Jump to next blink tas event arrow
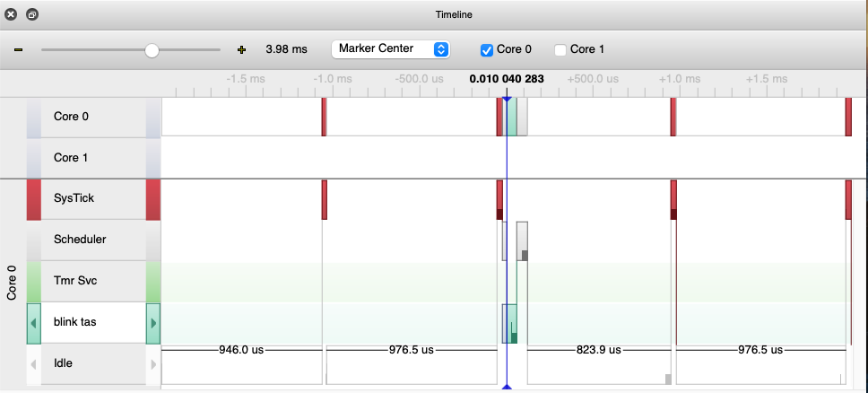 point(153,323)
